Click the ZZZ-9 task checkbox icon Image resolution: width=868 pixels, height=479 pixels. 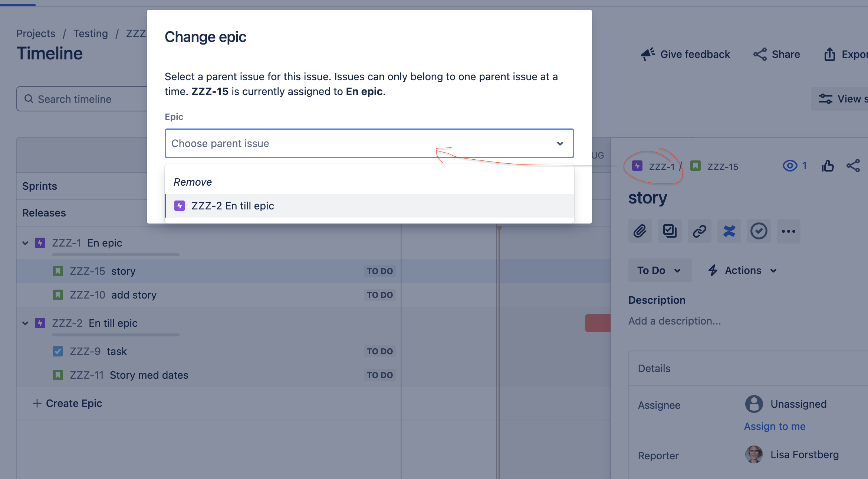(x=58, y=351)
